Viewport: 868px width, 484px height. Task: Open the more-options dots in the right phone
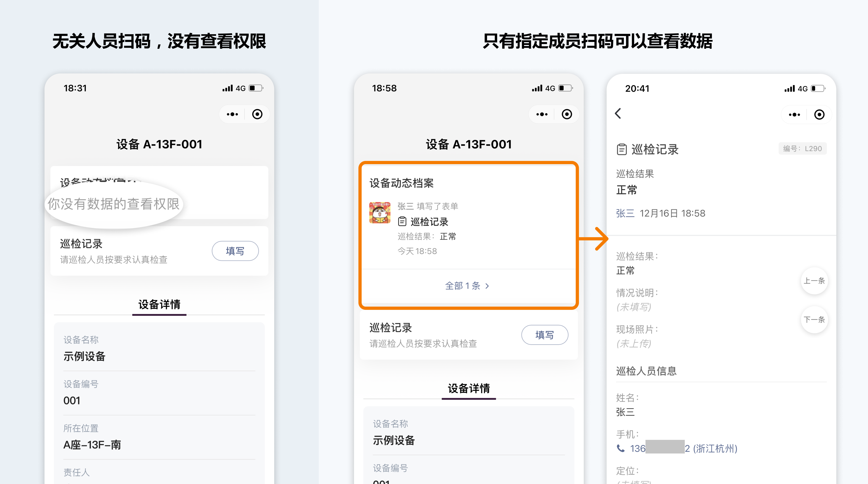click(794, 115)
